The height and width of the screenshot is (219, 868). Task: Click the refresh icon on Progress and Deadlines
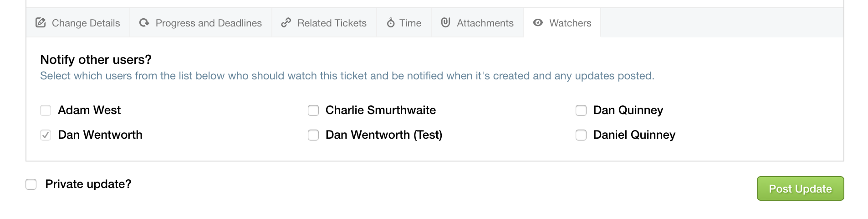pyautogui.click(x=144, y=22)
